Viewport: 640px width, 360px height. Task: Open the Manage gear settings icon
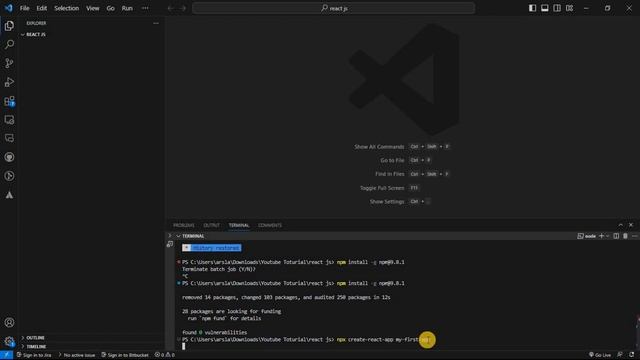[x=9, y=341]
